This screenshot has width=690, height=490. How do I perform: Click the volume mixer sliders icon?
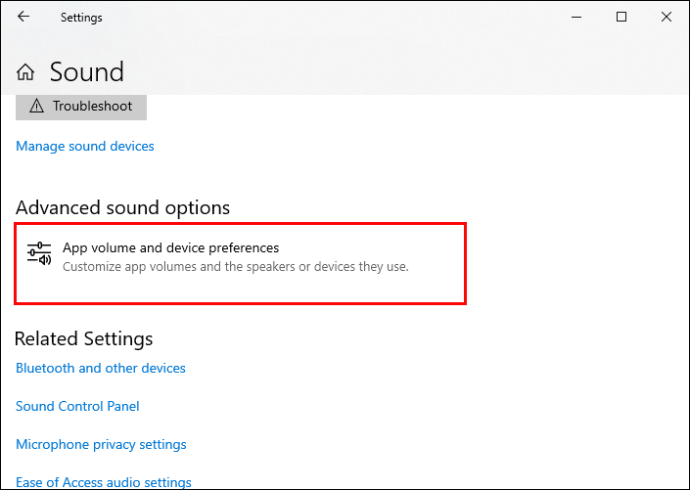coord(39,254)
